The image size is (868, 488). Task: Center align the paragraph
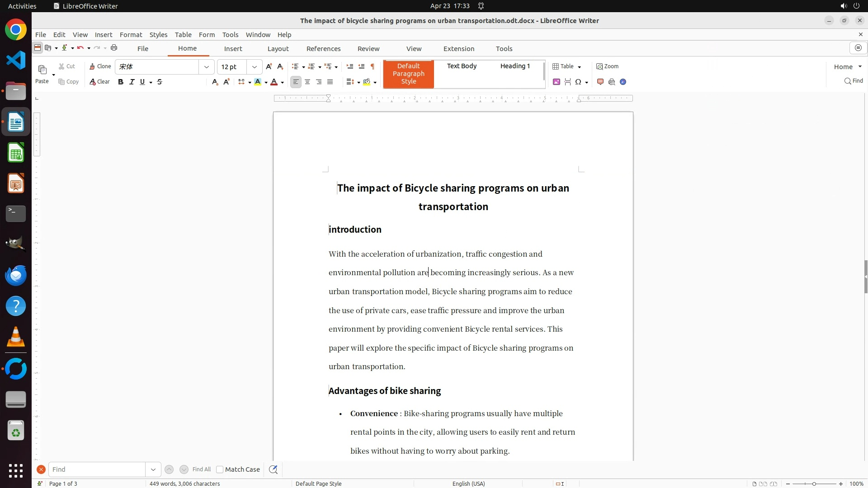pos(307,82)
